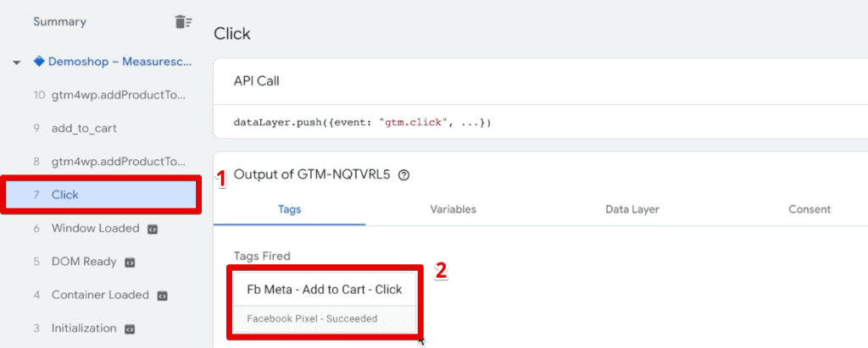Click the Tags Fired label
The width and height of the screenshot is (868, 348).
pyautogui.click(x=262, y=256)
